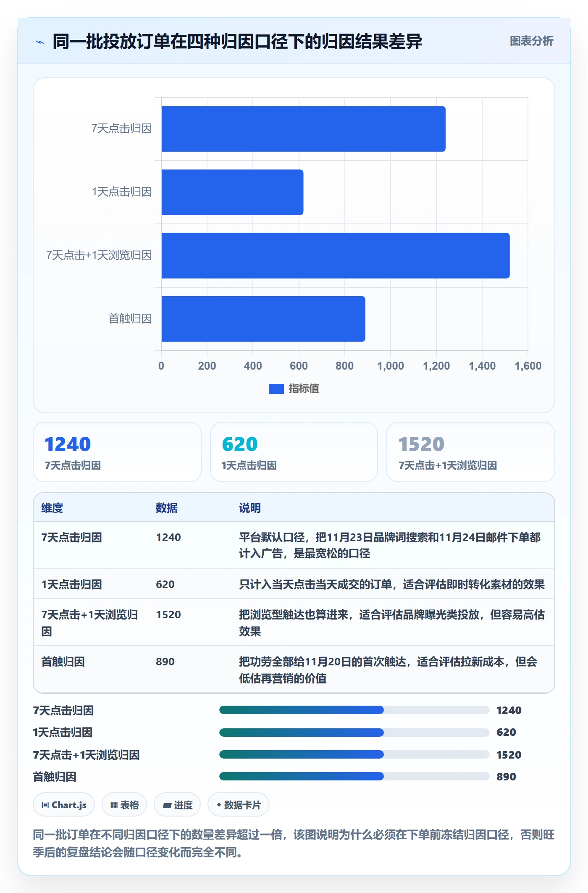Select the 620 table cell
The width and height of the screenshot is (588, 893).
pyautogui.click(x=165, y=585)
